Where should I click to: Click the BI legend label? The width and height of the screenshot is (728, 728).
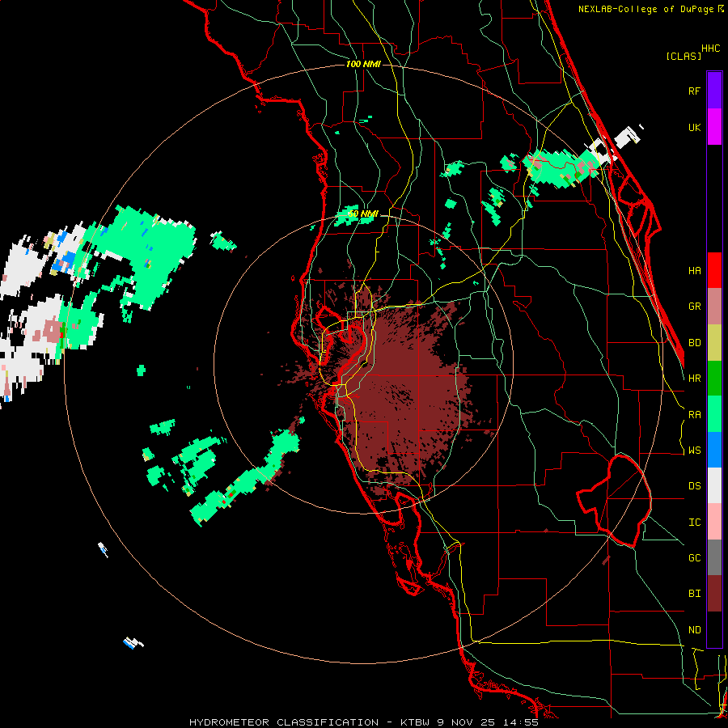(x=694, y=594)
